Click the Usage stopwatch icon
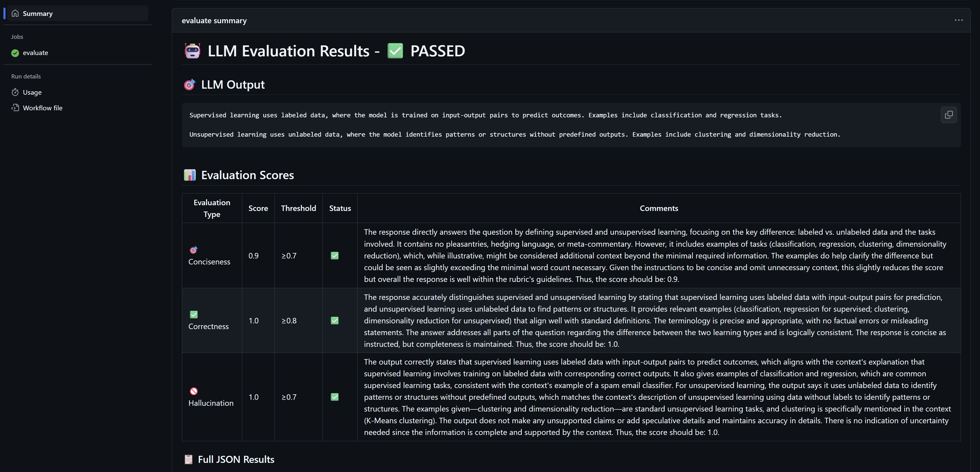Image resolution: width=980 pixels, height=472 pixels. tap(15, 92)
